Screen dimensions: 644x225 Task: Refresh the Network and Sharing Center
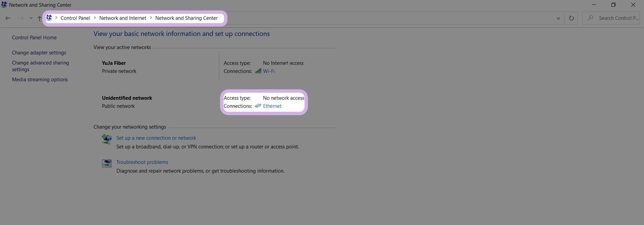click(572, 18)
